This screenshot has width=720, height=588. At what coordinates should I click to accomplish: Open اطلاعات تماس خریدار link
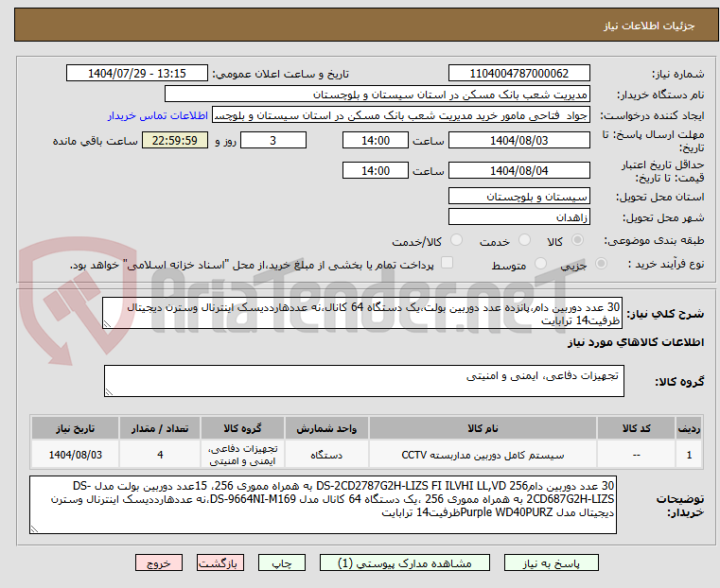[158, 115]
